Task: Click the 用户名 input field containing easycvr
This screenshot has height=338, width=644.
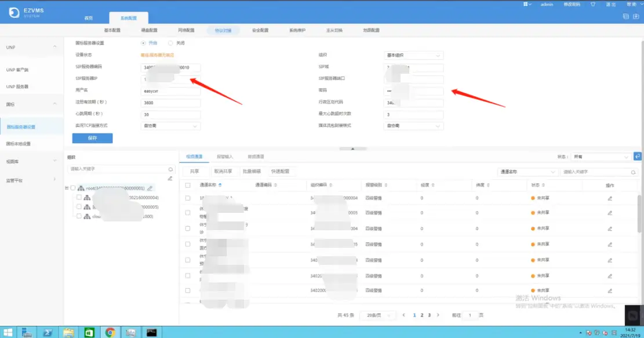Action: [x=170, y=91]
